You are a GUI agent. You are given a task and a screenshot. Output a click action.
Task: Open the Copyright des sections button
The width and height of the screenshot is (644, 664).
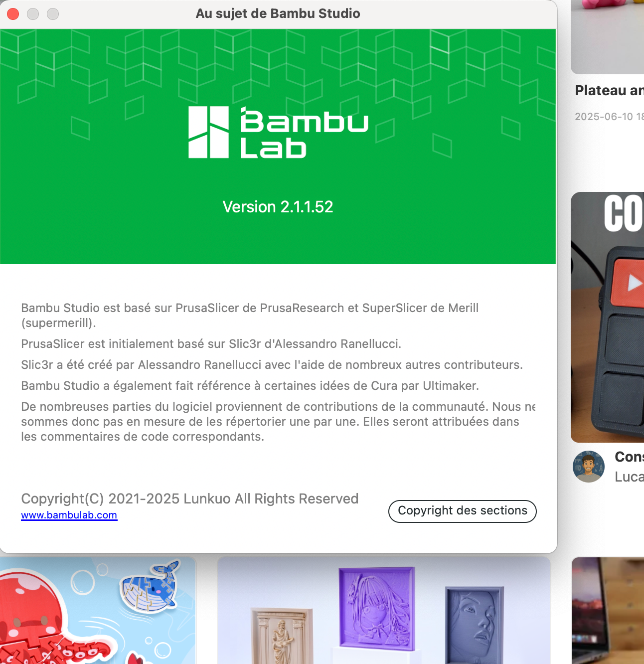pos(462,511)
